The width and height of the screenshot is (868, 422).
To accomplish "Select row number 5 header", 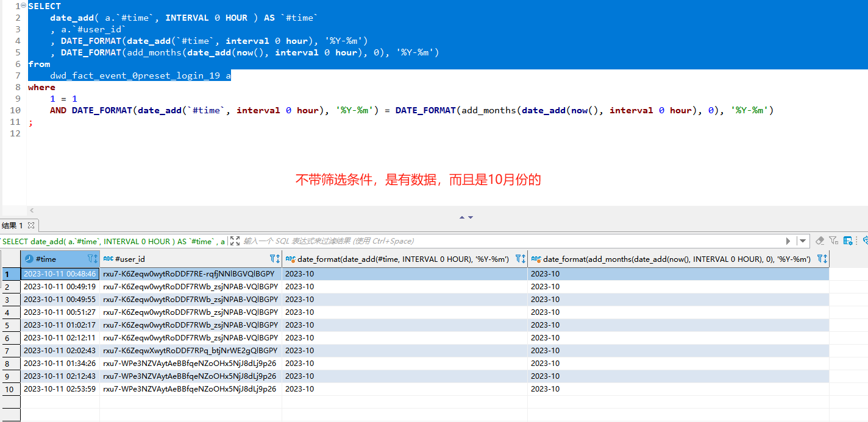I will [10, 325].
